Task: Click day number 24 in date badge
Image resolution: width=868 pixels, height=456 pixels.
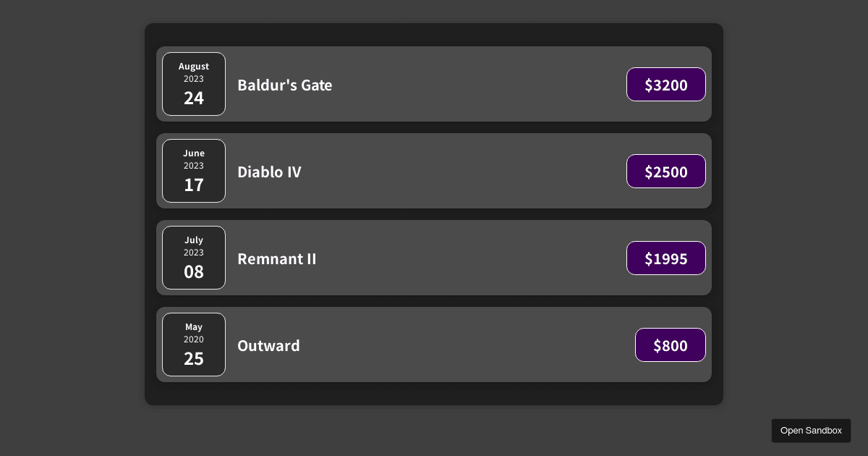Action: point(194,98)
